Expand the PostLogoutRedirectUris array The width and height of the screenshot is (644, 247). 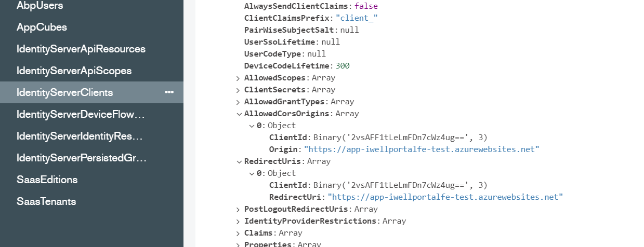click(x=238, y=209)
